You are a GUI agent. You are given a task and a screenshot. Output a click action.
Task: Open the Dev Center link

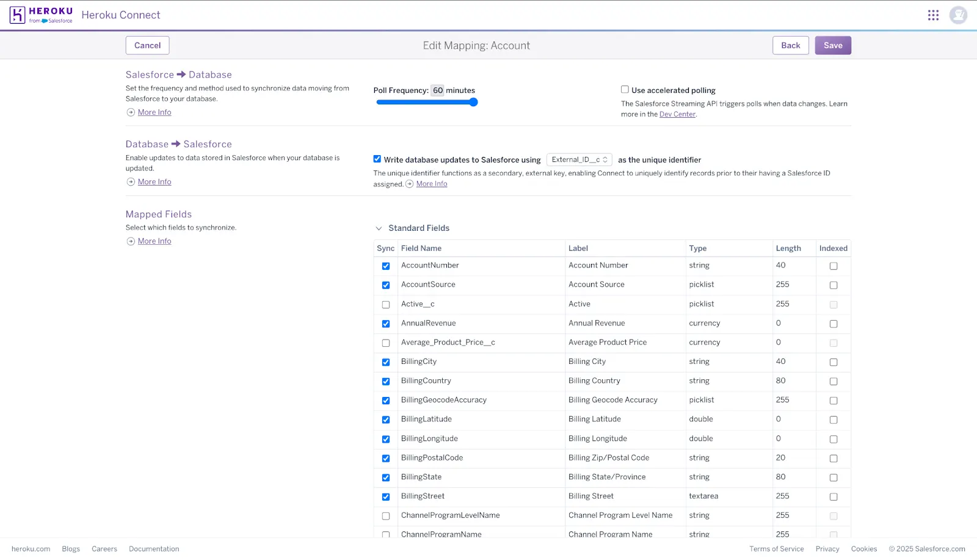tap(677, 114)
